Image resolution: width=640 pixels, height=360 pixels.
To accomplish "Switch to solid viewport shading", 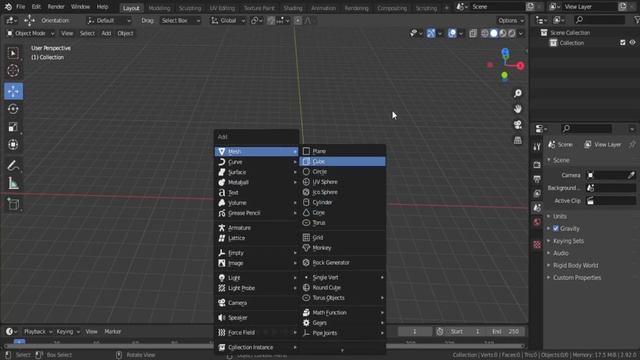I will coord(494,33).
